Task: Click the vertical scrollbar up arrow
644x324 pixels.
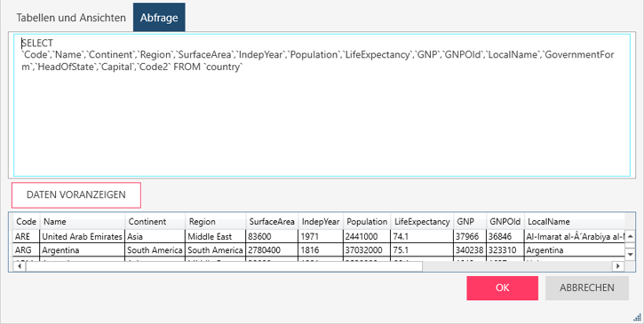Action: click(x=630, y=236)
